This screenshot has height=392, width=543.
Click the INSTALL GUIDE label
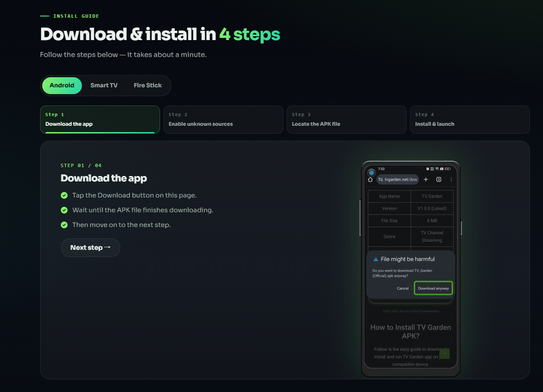[x=76, y=16]
